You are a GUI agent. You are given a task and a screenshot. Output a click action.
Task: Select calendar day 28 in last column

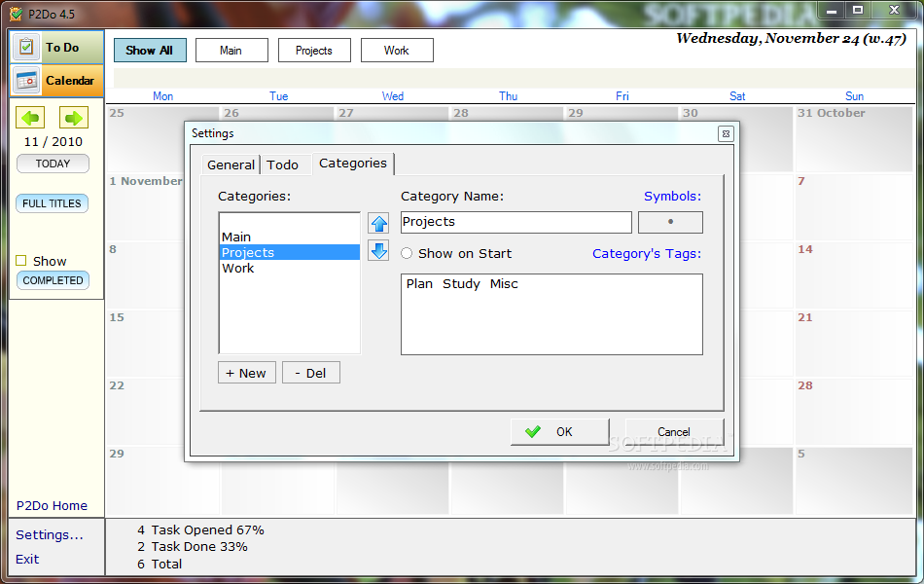click(x=854, y=411)
